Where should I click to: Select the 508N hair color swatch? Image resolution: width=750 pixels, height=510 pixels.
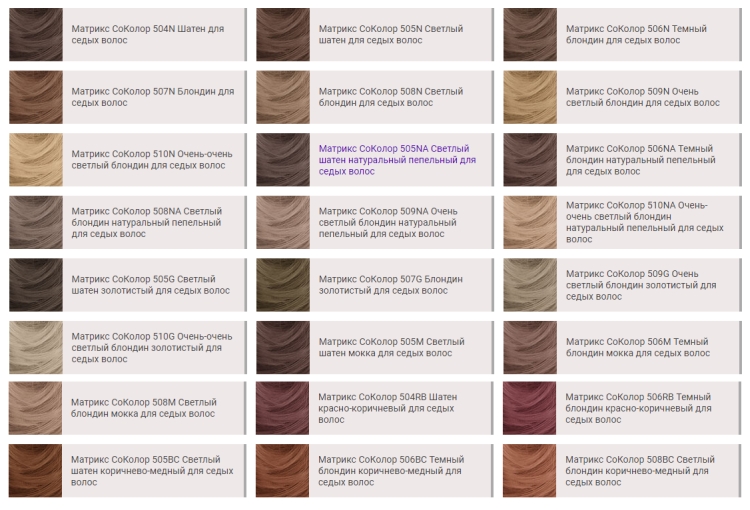pyautogui.click(x=283, y=97)
